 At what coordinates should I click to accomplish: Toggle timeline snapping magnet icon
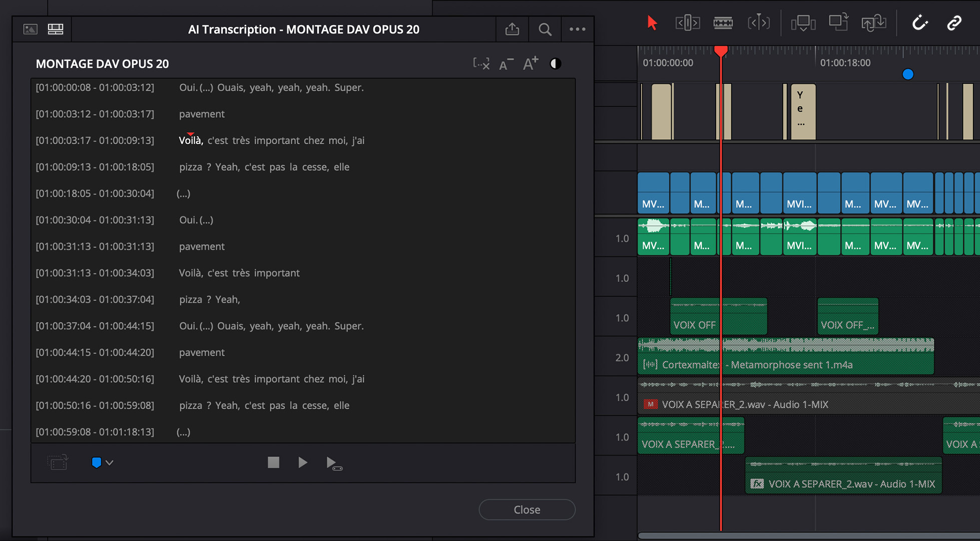pyautogui.click(x=919, y=23)
